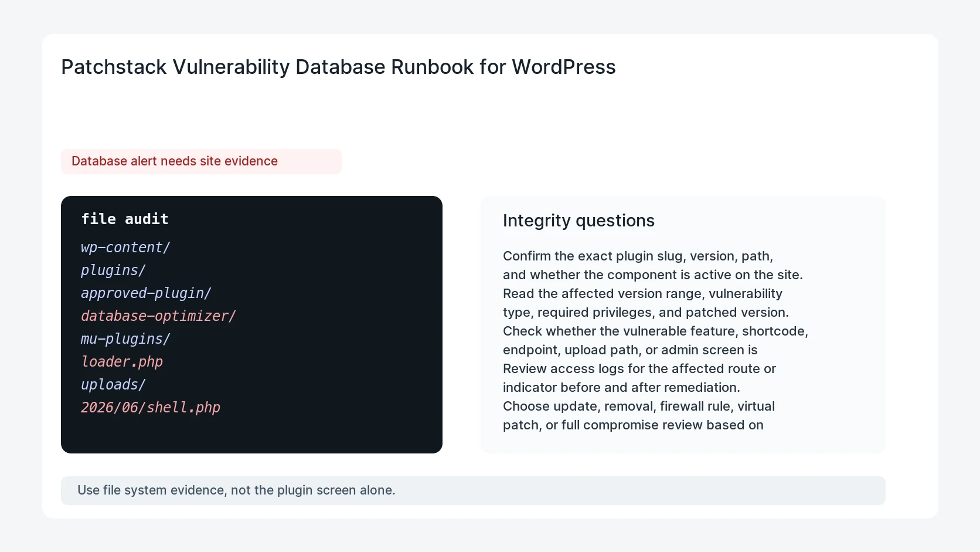980x552 pixels.
Task: Click the Patchstack Vulnerability Database Runbook title
Action: tap(338, 67)
